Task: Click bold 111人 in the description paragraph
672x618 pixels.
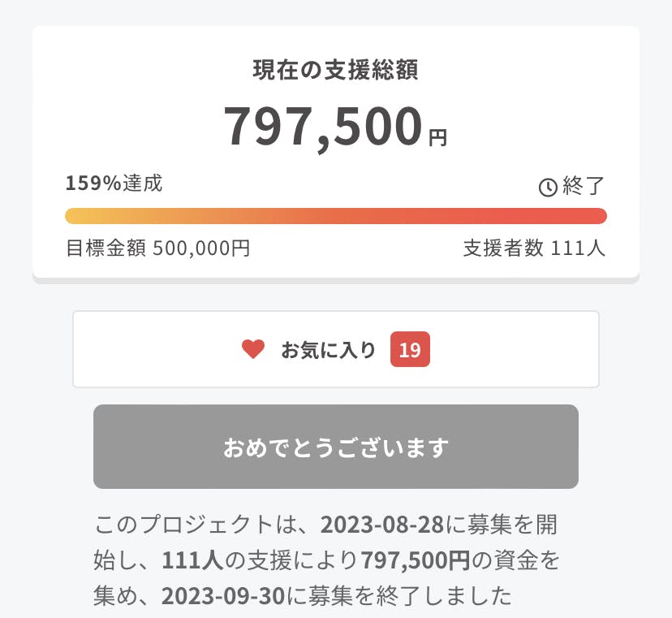Action: point(192,560)
